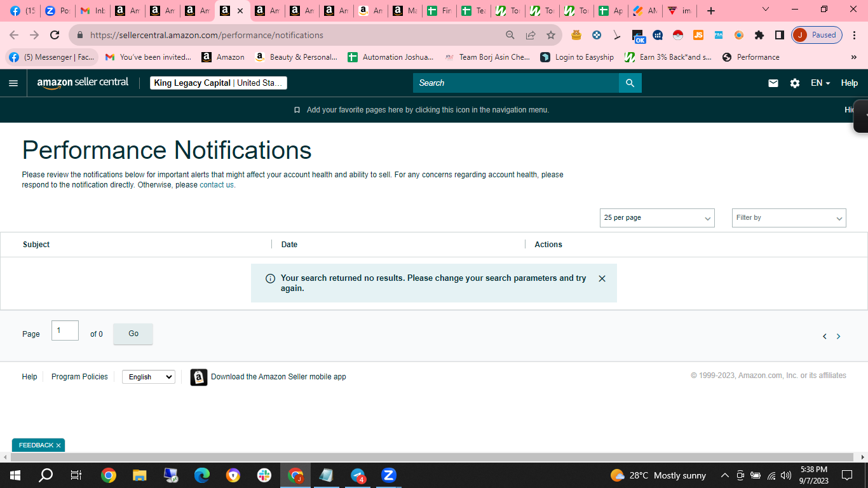Switch to the Gmail Inbox tab
The image size is (868, 488).
tap(92, 11)
